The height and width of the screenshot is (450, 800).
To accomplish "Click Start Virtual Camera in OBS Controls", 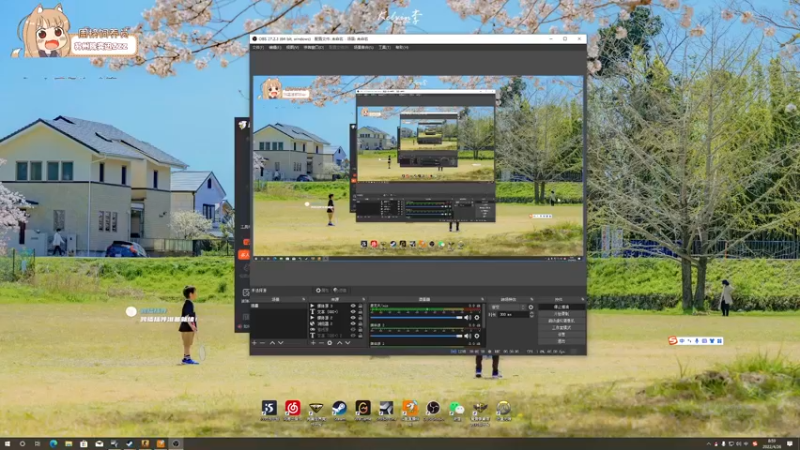I will pos(561,321).
